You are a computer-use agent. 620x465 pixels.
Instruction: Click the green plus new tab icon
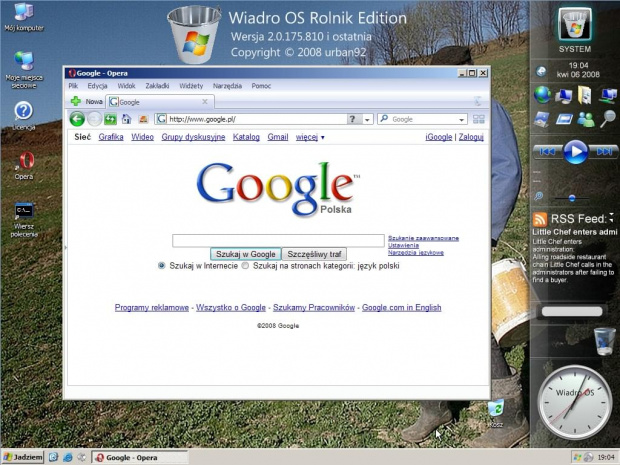tap(76, 101)
